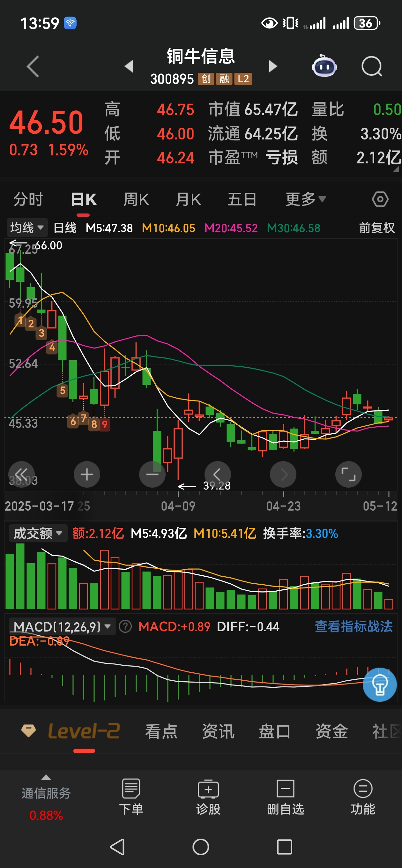Tap 市盈TTM 亏损 value

[253, 157]
